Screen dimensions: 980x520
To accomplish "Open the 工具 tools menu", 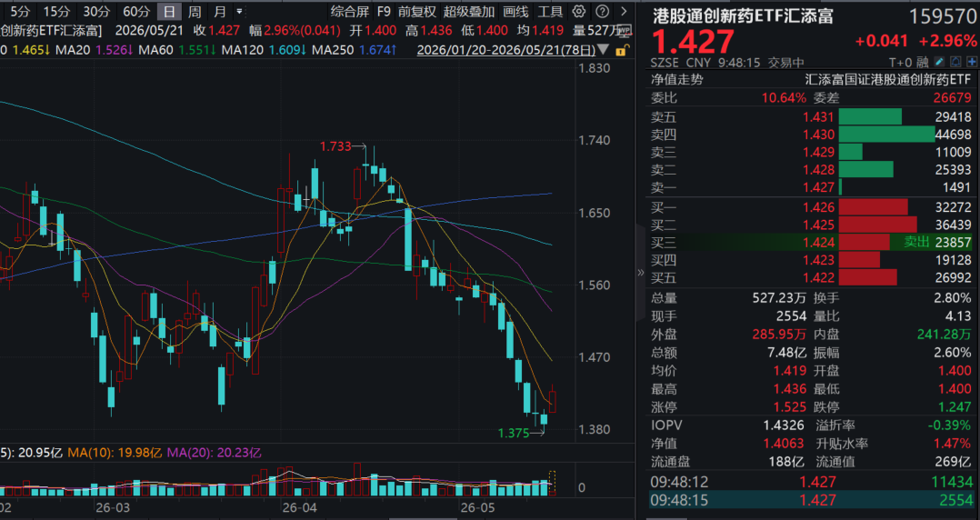I will (550, 11).
